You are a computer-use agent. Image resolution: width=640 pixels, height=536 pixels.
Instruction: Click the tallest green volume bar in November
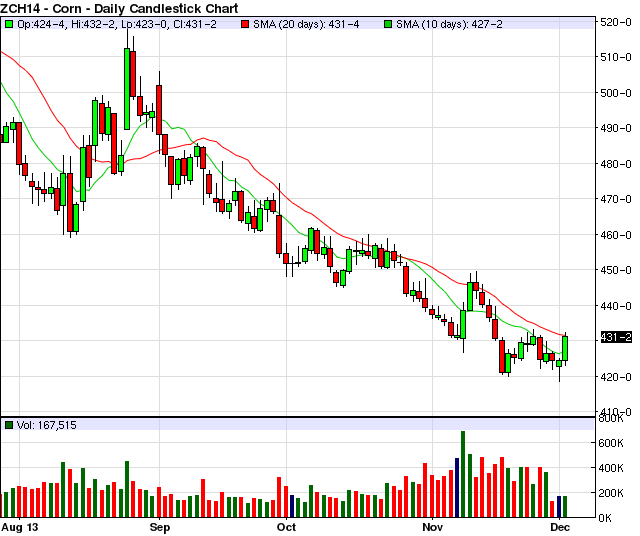coord(463,474)
